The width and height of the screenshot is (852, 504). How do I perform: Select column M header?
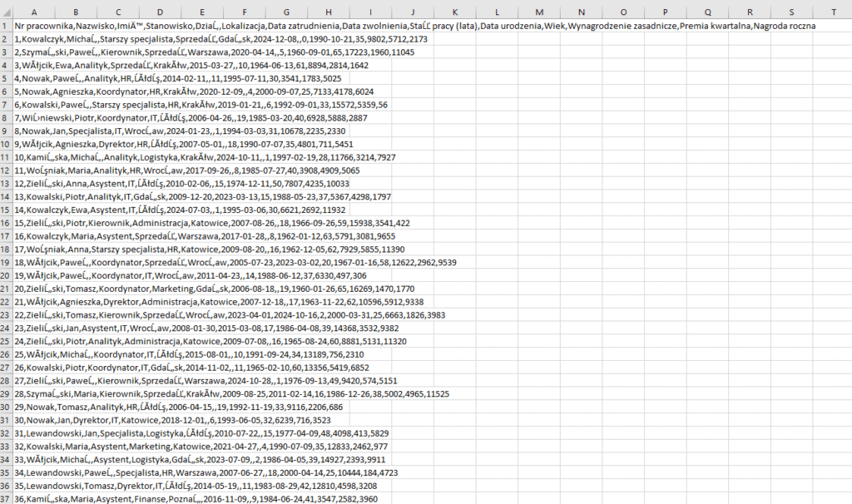(538, 12)
